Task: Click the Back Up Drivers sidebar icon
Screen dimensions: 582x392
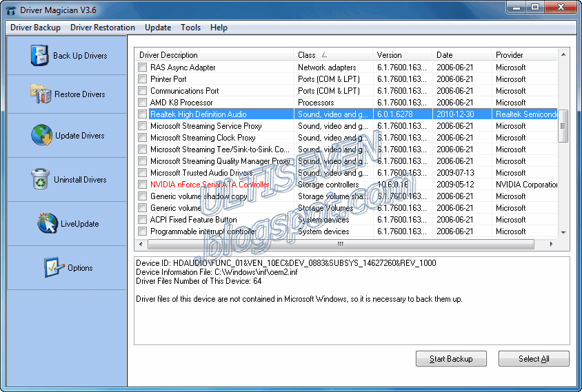Action: click(x=39, y=56)
